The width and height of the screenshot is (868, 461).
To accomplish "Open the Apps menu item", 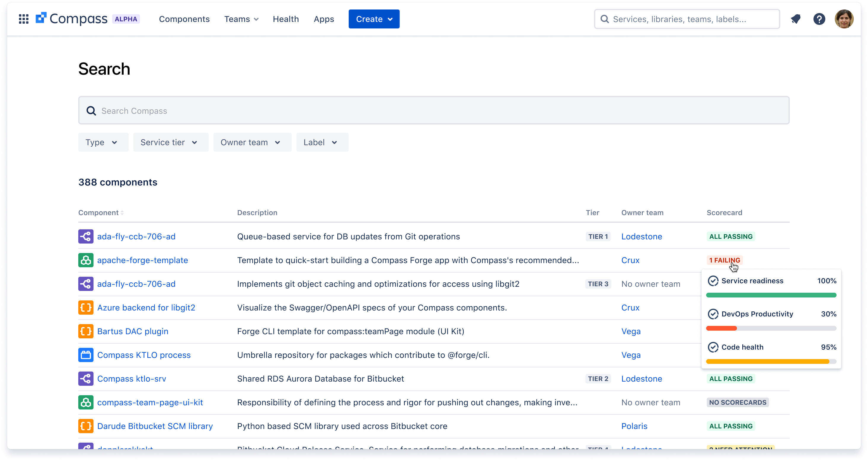I will pos(324,19).
